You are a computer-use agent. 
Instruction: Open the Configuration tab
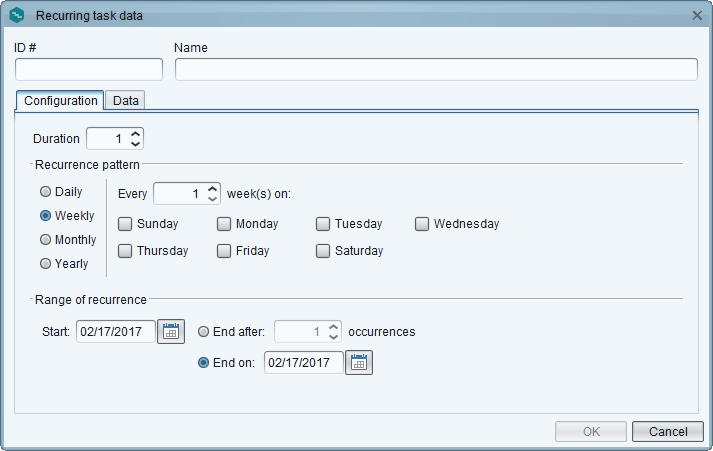[x=60, y=100]
